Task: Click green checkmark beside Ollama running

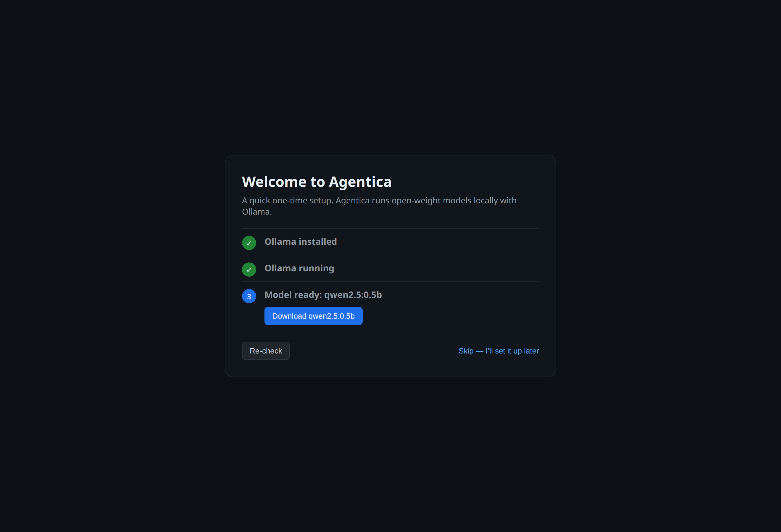Action: (249, 270)
